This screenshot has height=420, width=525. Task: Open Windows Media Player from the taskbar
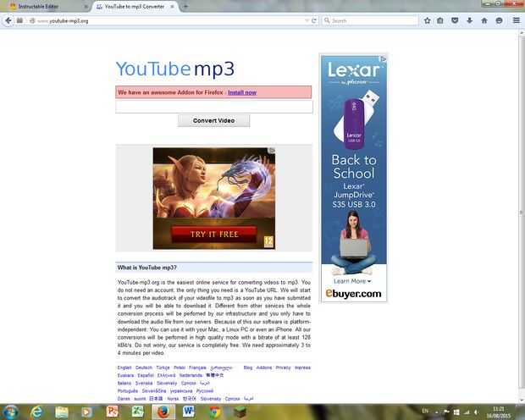[x=86, y=412]
